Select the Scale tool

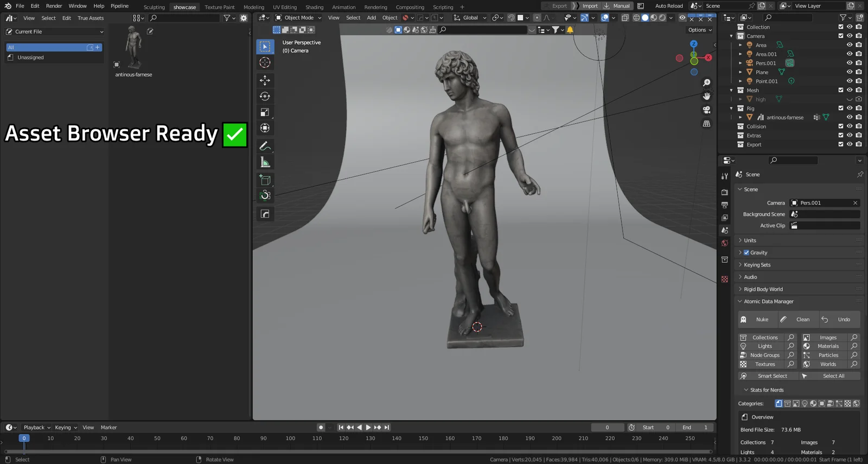point(265,112)
